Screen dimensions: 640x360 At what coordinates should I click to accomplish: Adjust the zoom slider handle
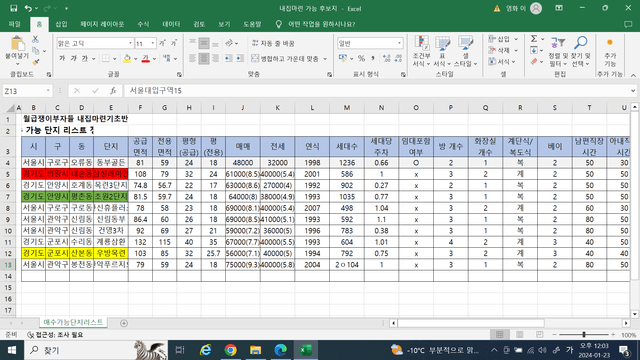[x=584, y=335]
